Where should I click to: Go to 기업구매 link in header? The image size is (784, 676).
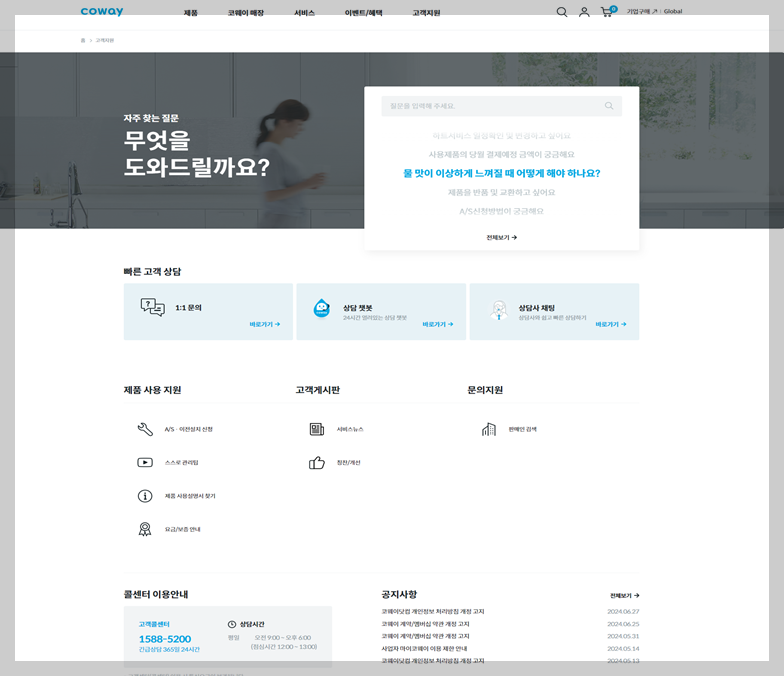pos(642,11)
